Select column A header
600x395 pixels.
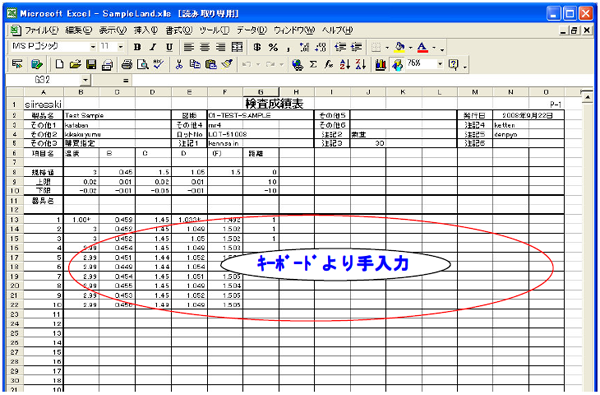44,92
